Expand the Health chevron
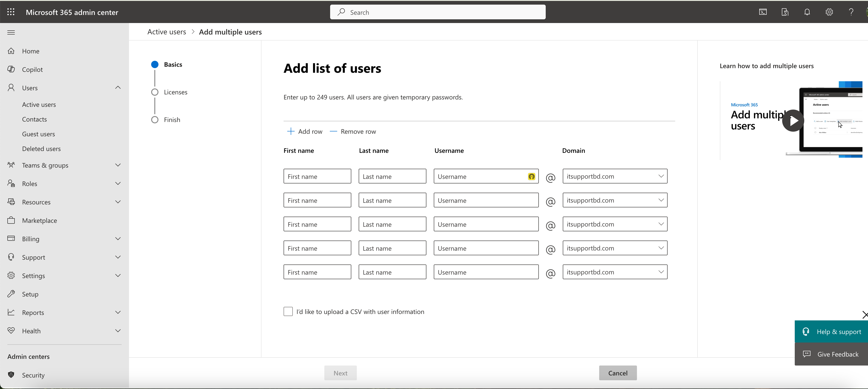The image size is (868, 389). click(x=117, y=331)
